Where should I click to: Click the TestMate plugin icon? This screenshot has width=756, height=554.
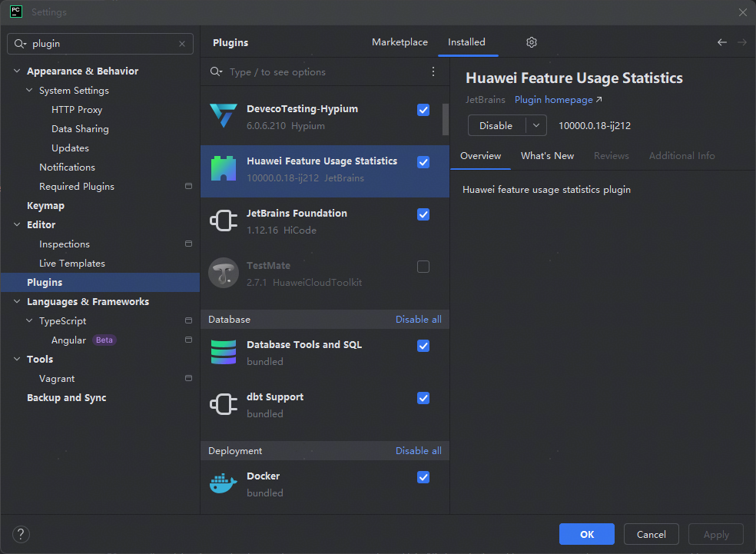224,274
